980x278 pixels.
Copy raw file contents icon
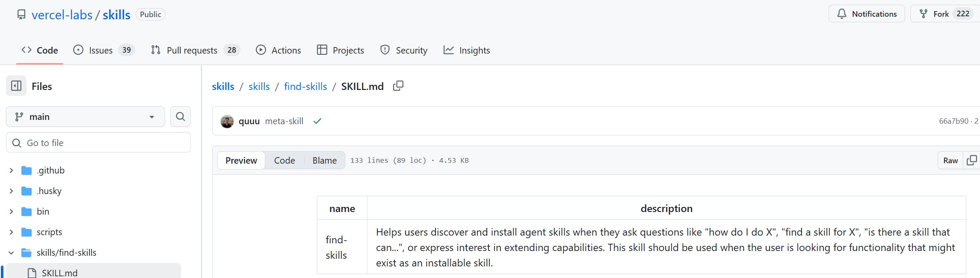(x=971, y=160)
